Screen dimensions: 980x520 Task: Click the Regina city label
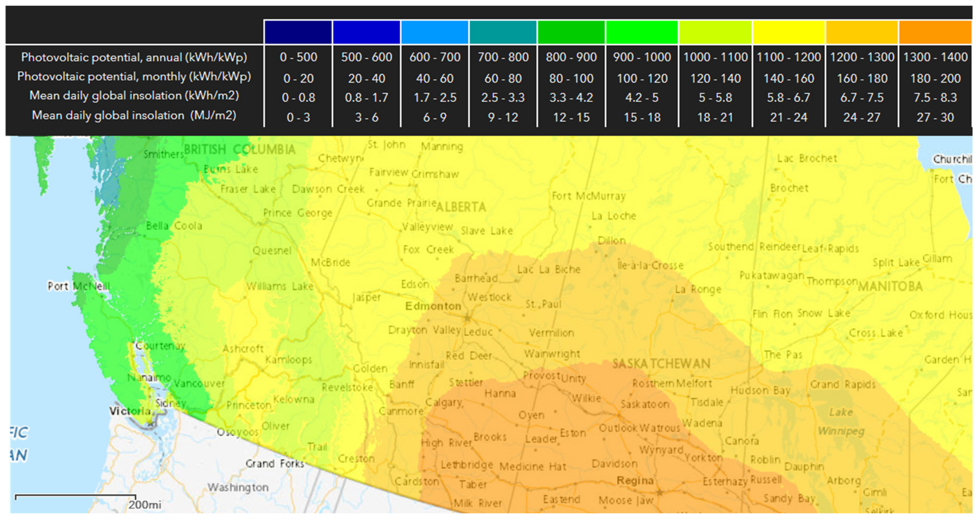point(635,481)
